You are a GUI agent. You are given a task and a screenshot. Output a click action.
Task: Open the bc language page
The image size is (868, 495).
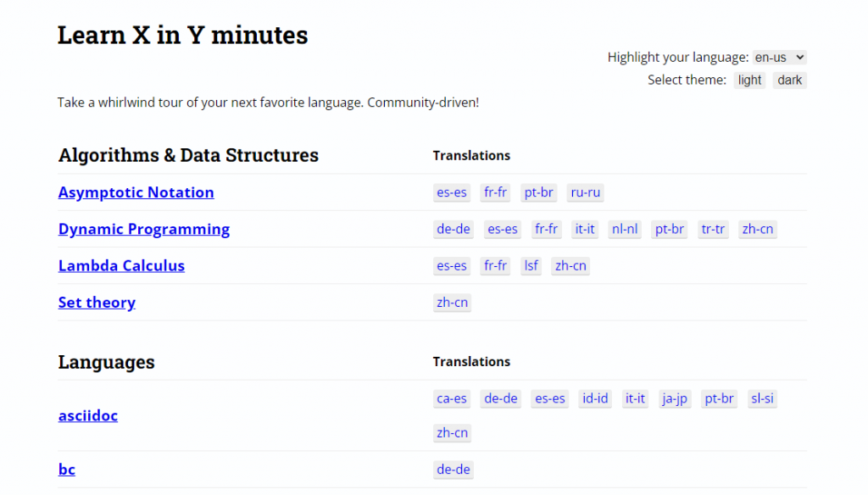pos(66,469)
